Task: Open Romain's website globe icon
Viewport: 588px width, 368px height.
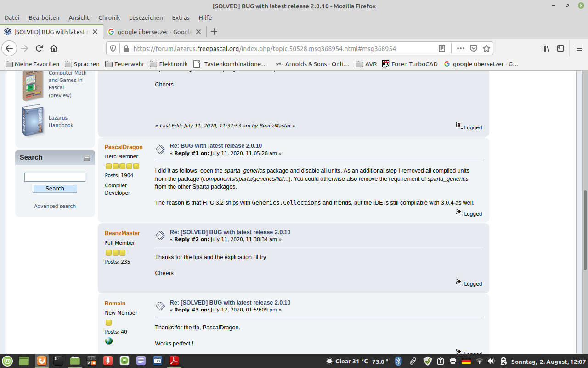Action: pyautogui.click(x=109, y=341)
